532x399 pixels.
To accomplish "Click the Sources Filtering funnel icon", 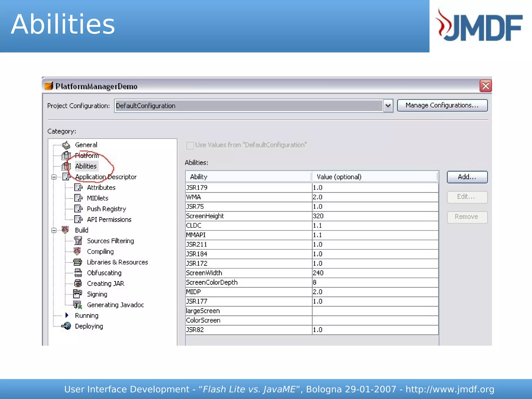I will [78, 241].
